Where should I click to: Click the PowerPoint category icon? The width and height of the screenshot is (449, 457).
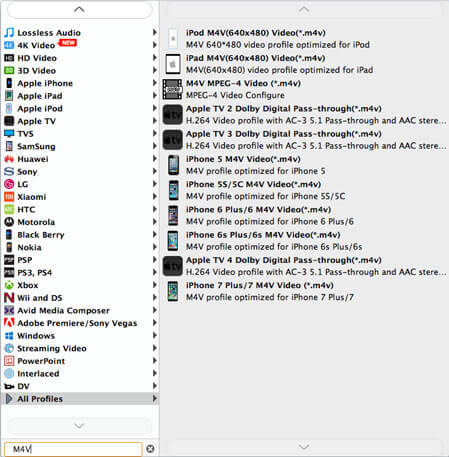point(9,361)
